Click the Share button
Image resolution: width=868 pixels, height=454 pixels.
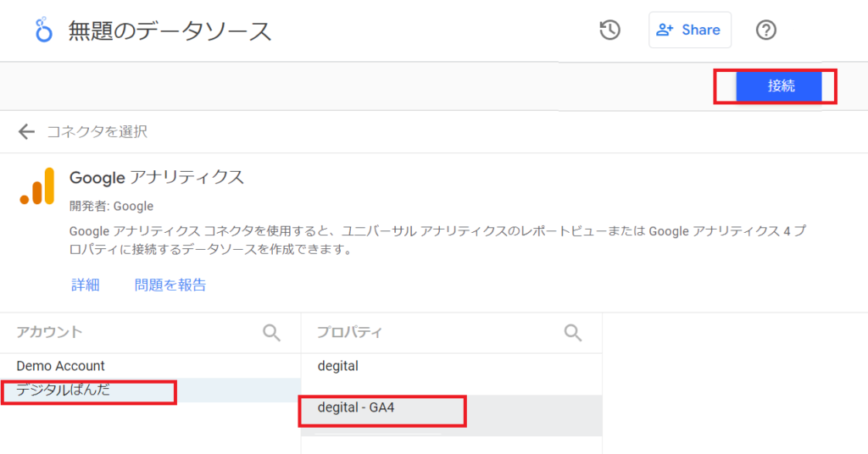(x=689, y=30)
